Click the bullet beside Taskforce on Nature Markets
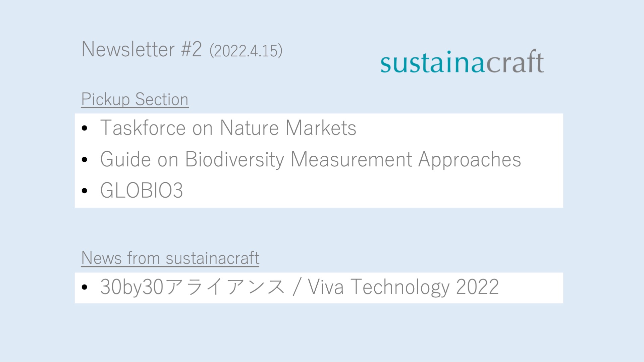644x362 pixels. [85, 128]
